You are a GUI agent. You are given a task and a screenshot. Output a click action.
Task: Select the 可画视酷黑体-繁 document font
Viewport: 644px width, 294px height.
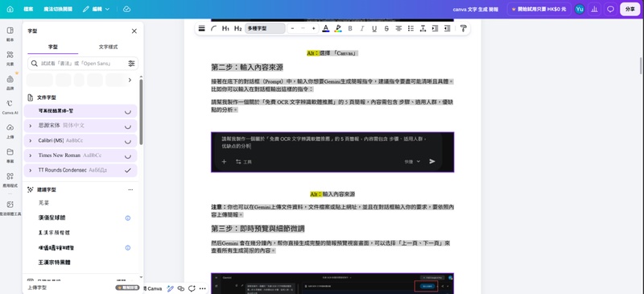pyautogui.click(x=80, y=111)
